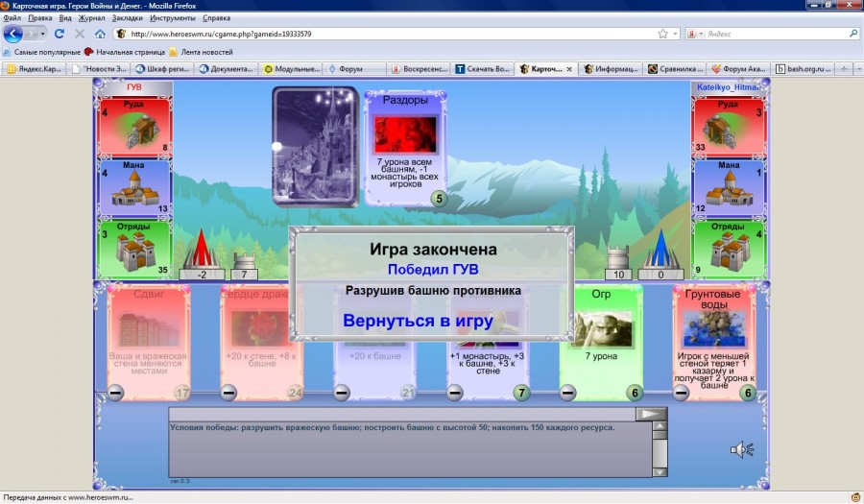Click Kateikyo's Мана monastery panel

click(729, 188)
